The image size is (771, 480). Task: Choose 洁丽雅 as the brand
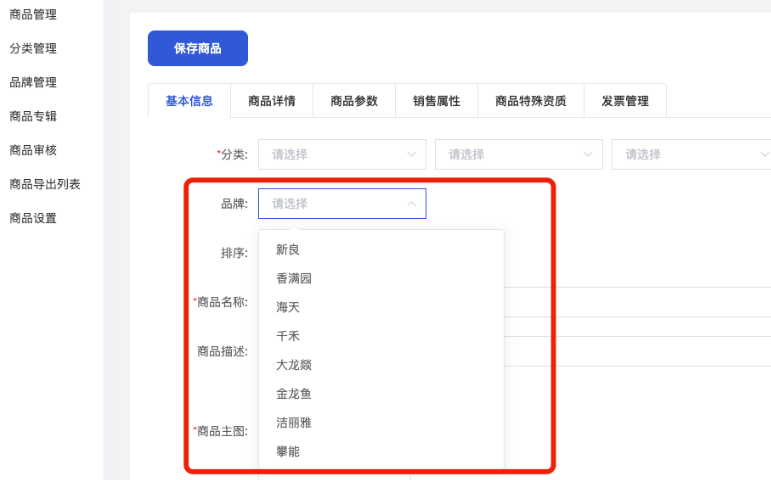point(294,423)
